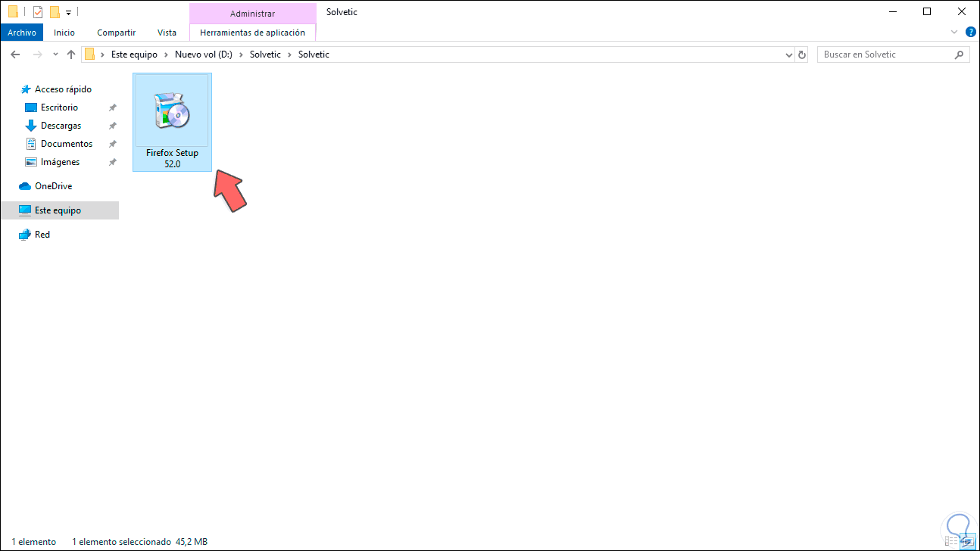Screen dimensions: 980x551
Task: Minimize the Solvetic Explorer window
Action: click(x=892, y=11)
